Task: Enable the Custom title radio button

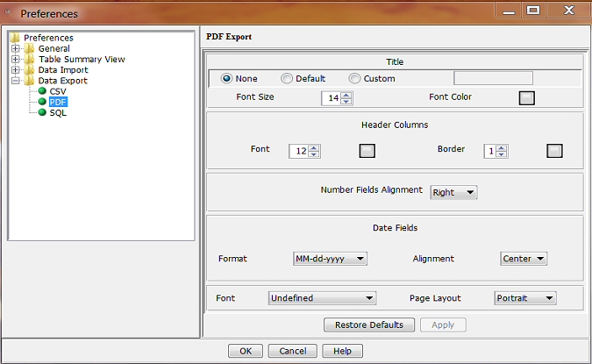Action: [x=354, y=78]
